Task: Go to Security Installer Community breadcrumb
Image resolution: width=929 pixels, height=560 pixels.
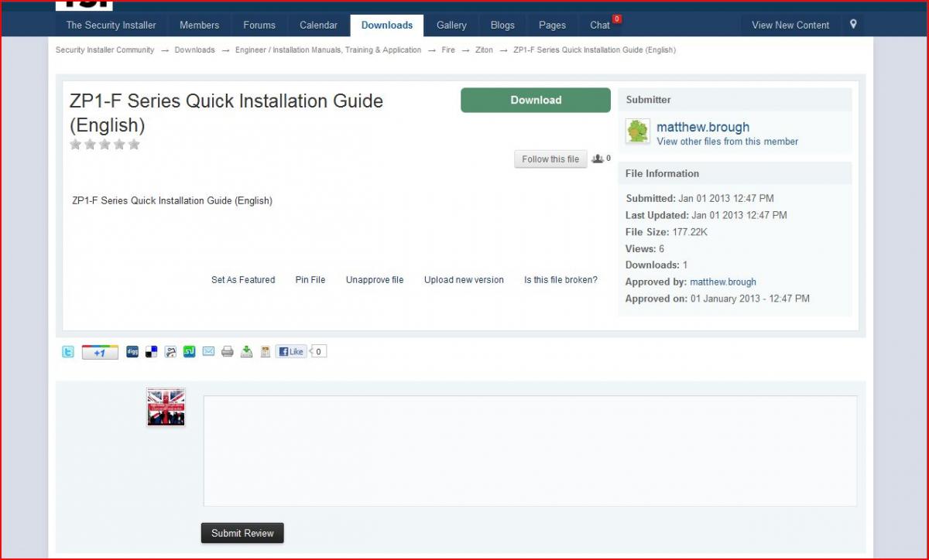Action: [x=105, y=50]
